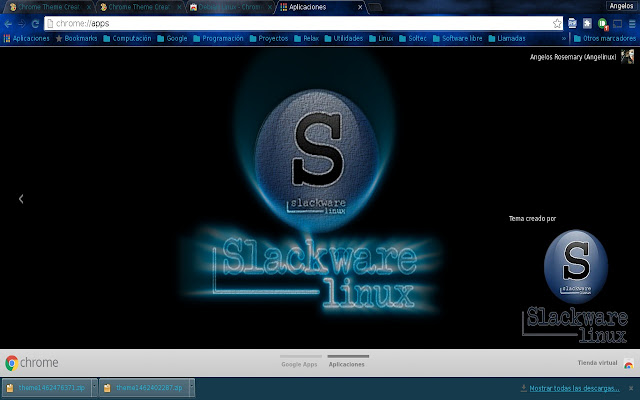Click the small Slackware theme creator logo
This screenshot has height=400, width=640.
(x=576, y=287)
